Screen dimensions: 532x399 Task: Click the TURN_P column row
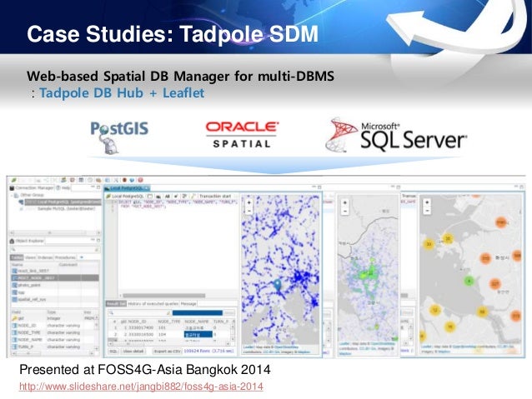pos(53,347)
